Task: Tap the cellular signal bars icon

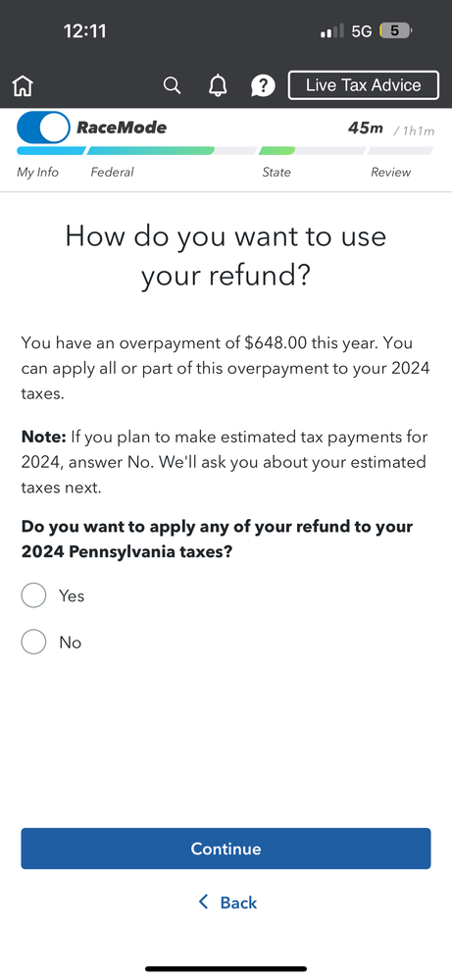Action: [331, 30]
